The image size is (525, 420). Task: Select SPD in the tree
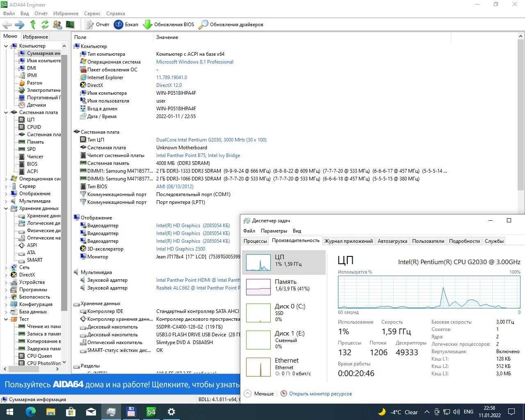coord(31,149)
